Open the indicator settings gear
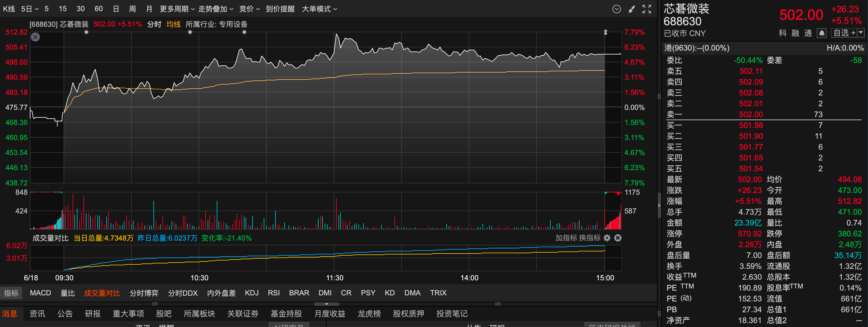The height and width of the screenshot is (327, 868). (x=607, y=238)
